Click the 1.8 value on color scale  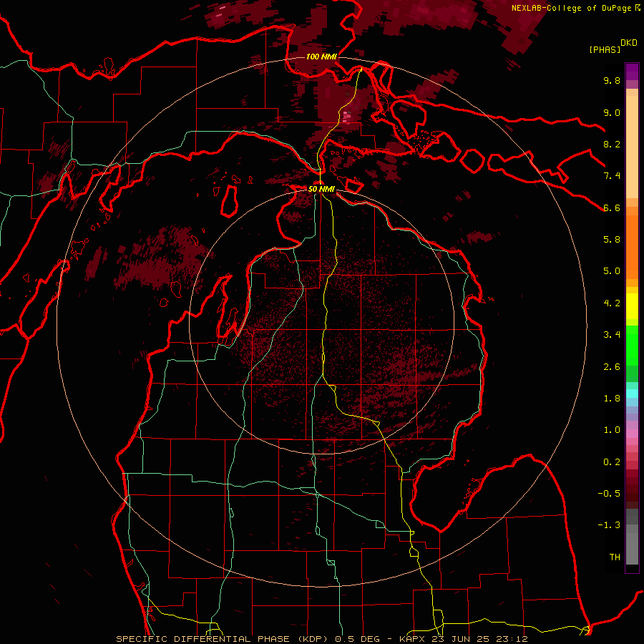[612, 399]
